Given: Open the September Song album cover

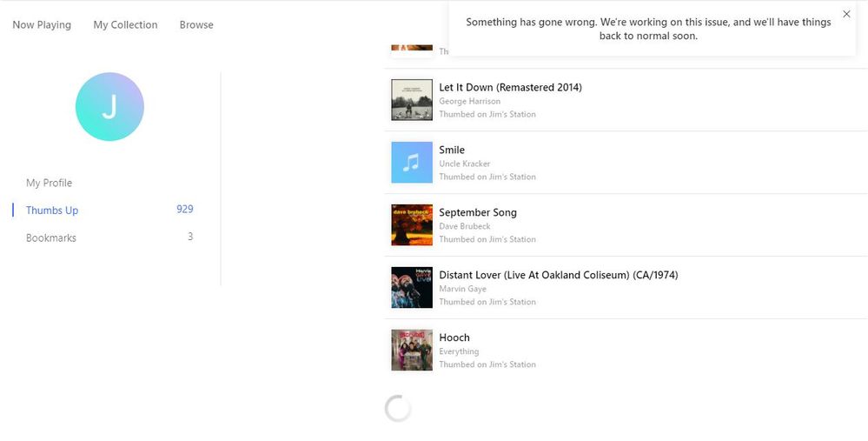Looking at the screenshot, I should 412,225.
